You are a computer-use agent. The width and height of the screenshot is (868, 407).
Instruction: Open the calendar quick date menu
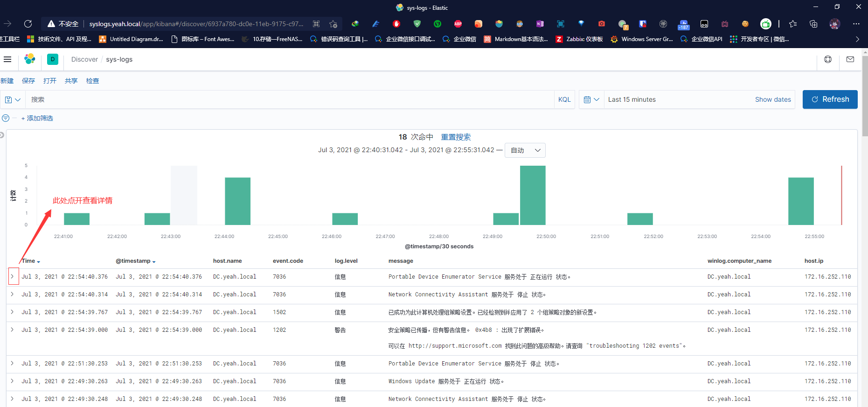tap(591, 99)
